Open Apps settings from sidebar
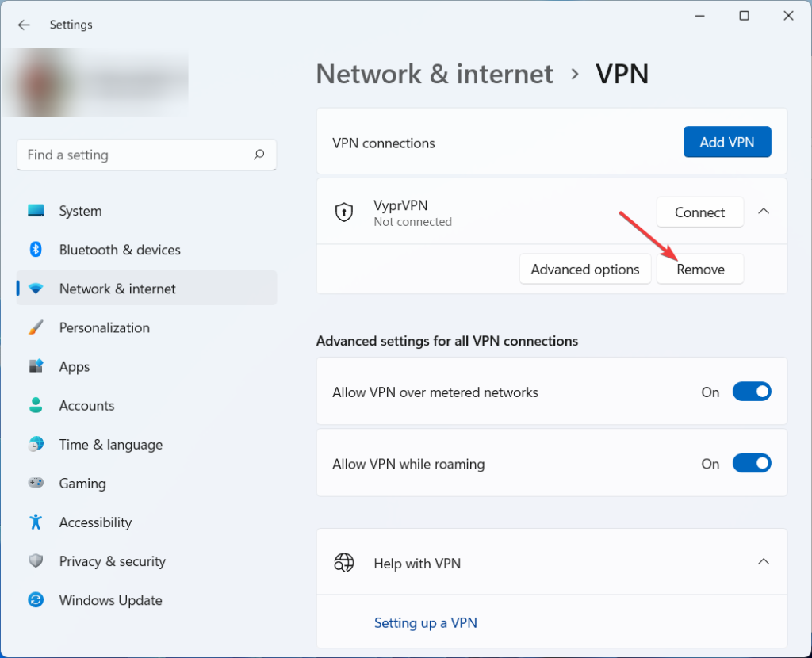 tap(36, 366)
